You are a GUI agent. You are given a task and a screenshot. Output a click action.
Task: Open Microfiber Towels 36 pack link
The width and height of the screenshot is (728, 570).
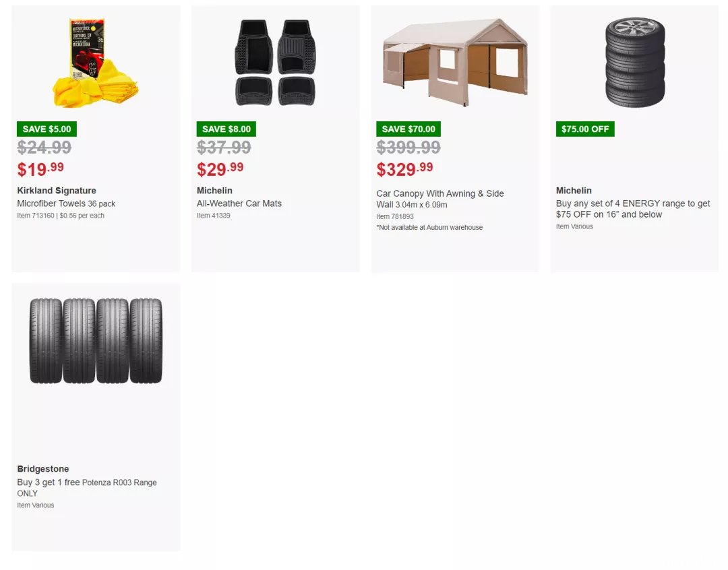coord(66,203)
